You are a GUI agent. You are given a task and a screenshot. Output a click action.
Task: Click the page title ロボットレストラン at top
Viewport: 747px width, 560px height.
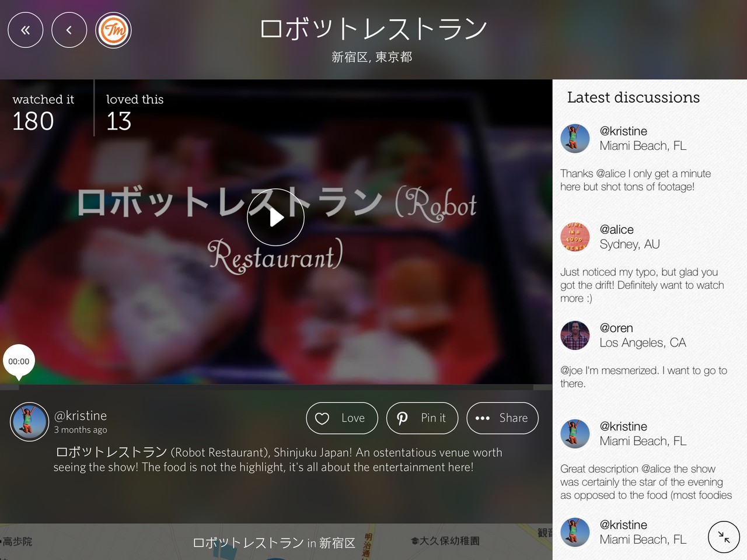click(373, 29)
